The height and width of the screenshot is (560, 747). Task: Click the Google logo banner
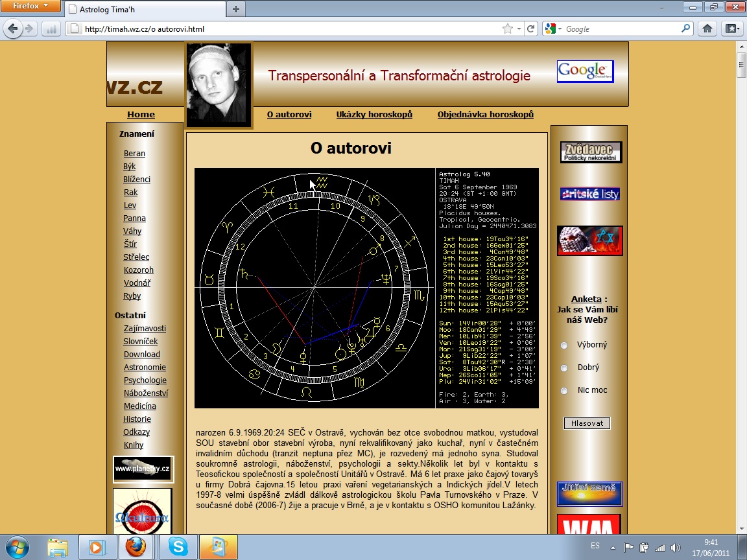coord(585,71)
